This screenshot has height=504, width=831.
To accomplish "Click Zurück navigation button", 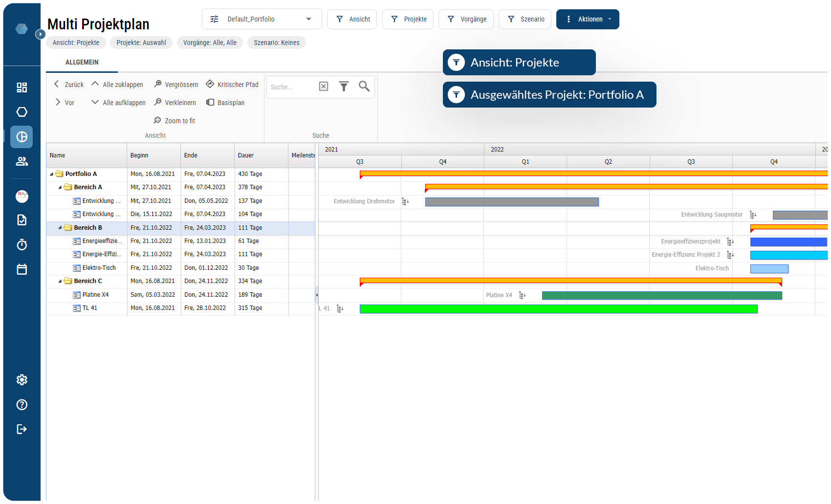I will [69, 85].
